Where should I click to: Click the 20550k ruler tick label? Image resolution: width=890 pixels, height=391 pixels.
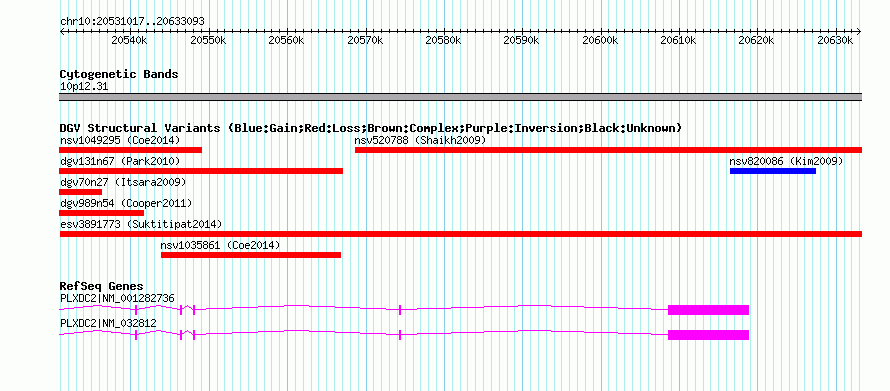[x=208, y=40]
